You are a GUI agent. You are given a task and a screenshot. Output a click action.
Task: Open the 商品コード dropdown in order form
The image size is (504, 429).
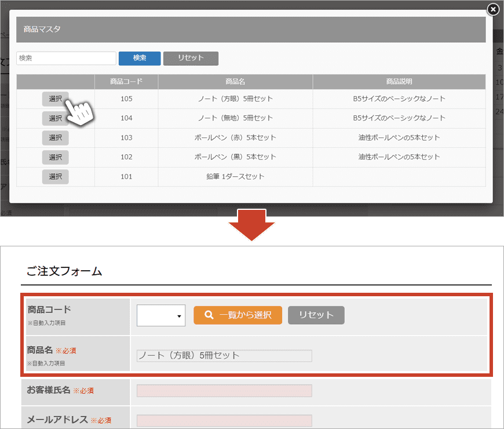[161, 315]
